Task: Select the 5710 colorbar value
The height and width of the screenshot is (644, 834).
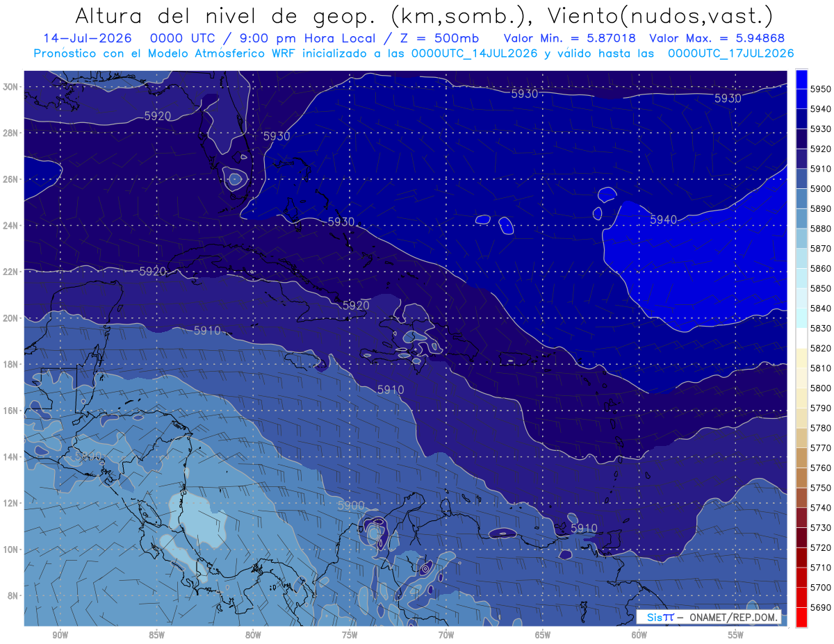Action: pyautogui.click(x=821, y=568)
